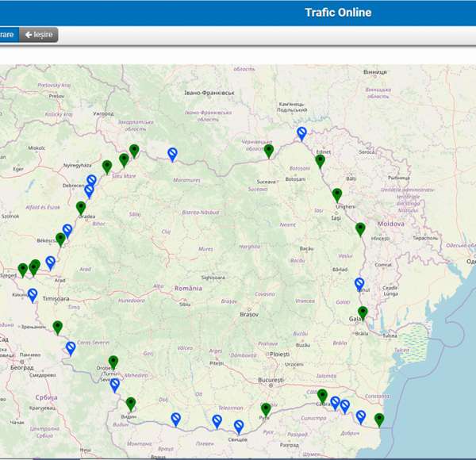Select blue marker left of Caraș-Severin label
Viewport: 476px width, 460px height.
pyautogui.click(x=71, y=349)
